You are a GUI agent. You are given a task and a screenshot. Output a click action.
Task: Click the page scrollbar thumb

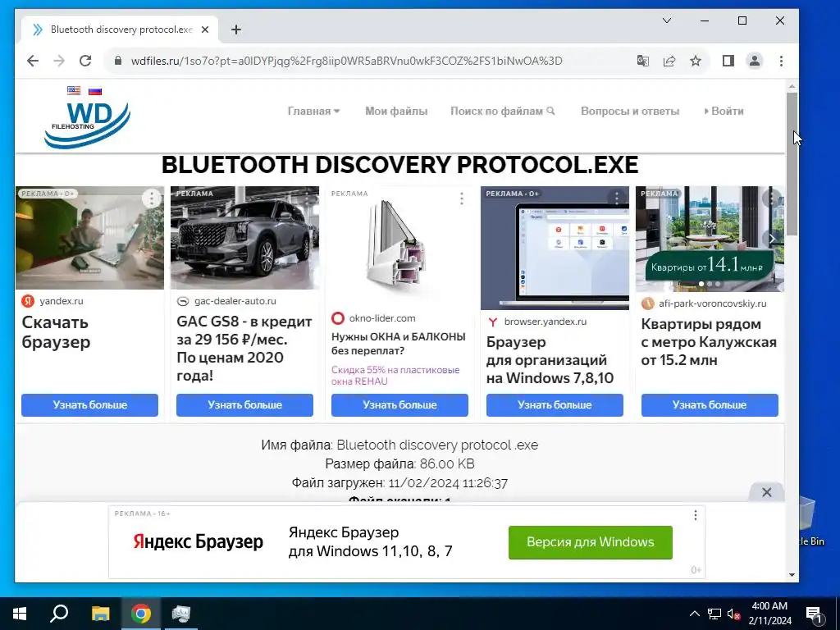[x=792, y=163]
